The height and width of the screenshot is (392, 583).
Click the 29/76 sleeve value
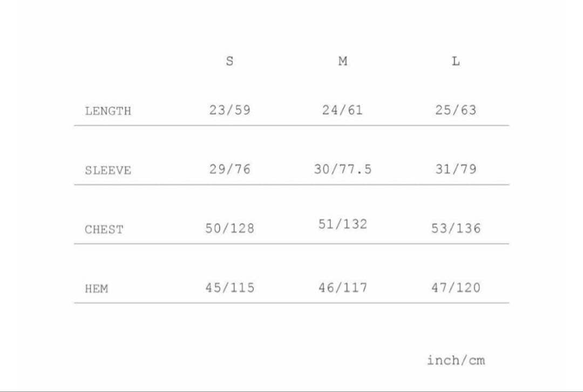point(230,169)
